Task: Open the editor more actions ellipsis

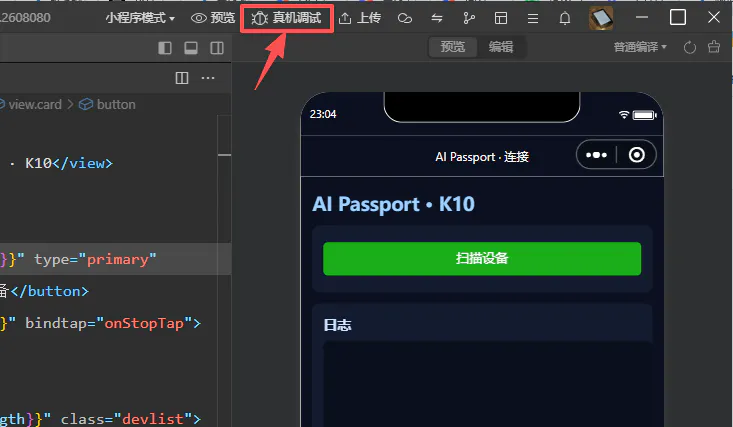Action: click(208, 78)
